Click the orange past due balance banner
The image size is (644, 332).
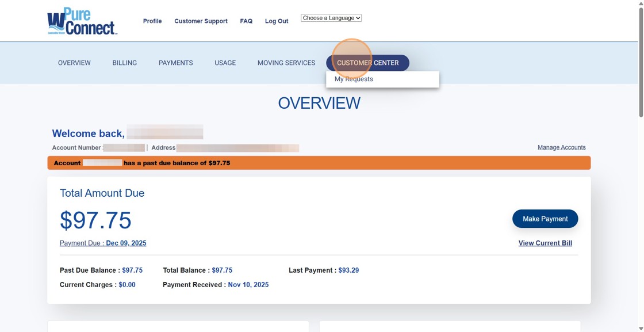[319, 163]
